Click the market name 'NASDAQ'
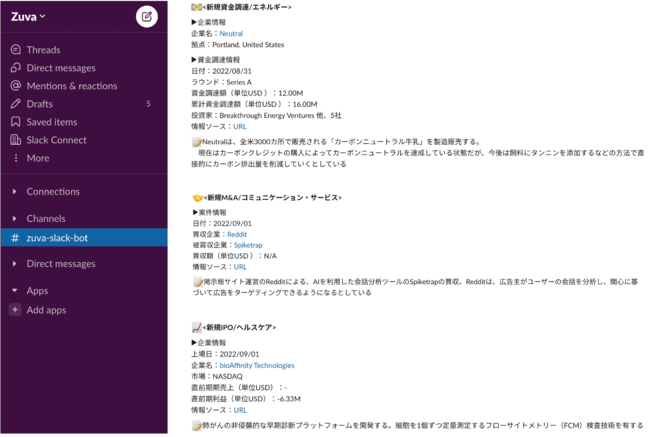The width and height of the screenshot is (650, 437). [x=227, y=376]
